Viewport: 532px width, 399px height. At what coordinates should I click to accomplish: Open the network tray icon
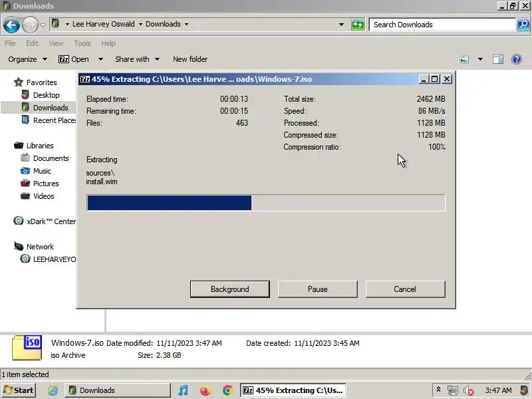coord(453,390)
